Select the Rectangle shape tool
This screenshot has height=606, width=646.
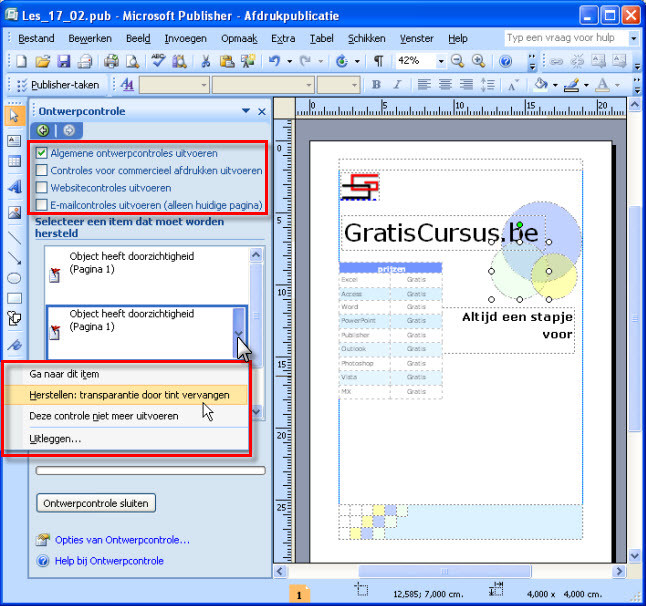pos(14,298)
